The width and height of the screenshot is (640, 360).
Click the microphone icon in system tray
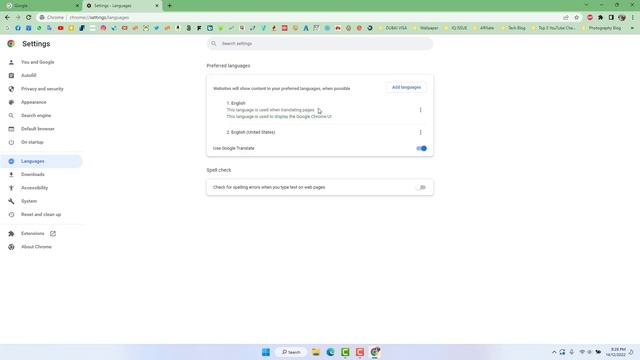click(x=572, y=352)
